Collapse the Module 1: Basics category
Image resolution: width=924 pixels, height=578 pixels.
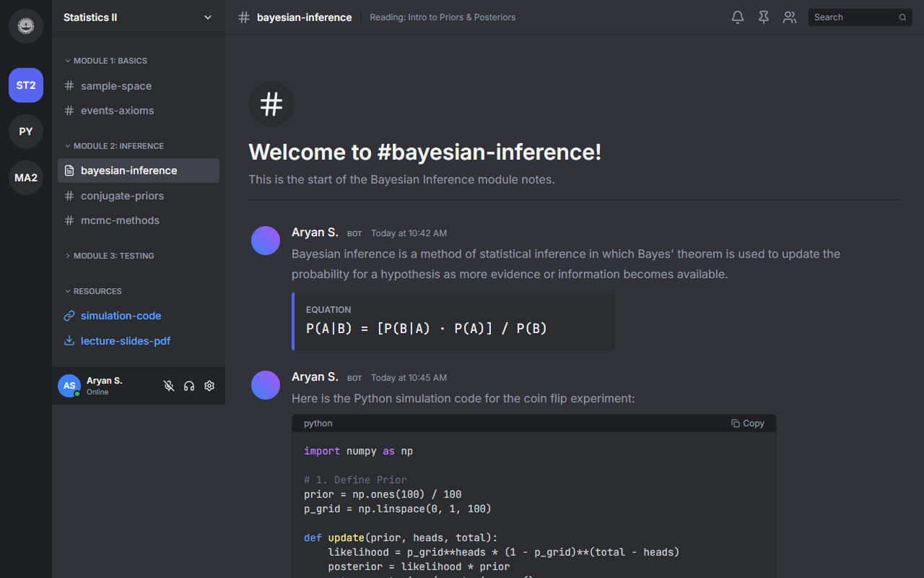[x=110, y=61]
